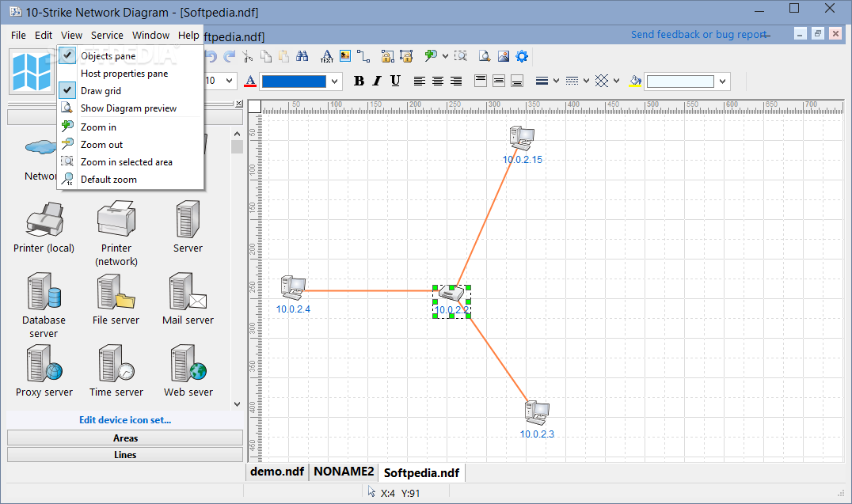Toggle Underline text formatting
This screenshot has height=504, width=852.
[x=396, y=81]
